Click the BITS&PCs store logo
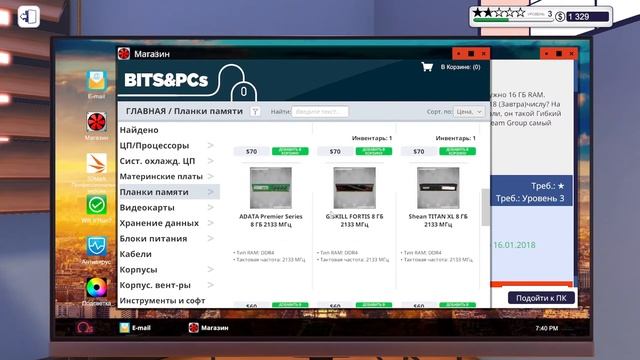The height and width of the screenshot is (360, 640). (x=166, y=80)
